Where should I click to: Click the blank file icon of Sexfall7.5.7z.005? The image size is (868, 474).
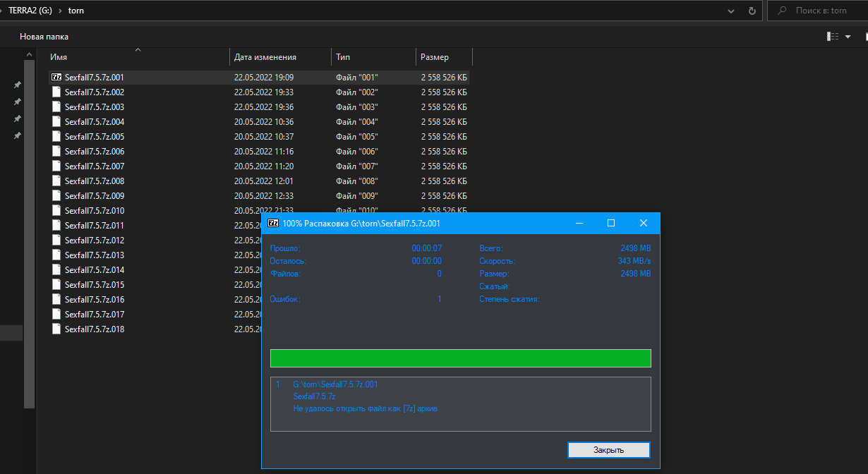pos(57,136)
